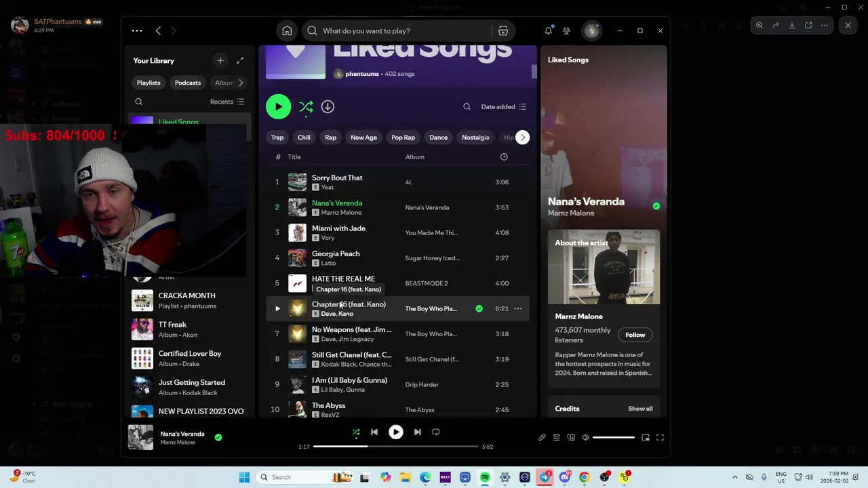Show more genre filters with right arrow
868x488 pixels.
click(522, 137)
